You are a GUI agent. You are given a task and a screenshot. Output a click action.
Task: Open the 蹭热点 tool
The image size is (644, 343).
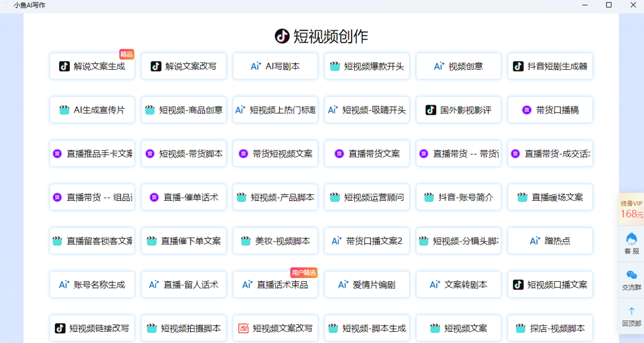[550, 241]
